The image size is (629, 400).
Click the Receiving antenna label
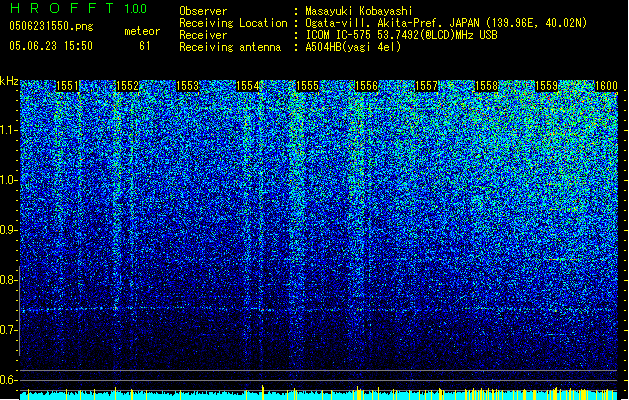(x=230, y=47)
